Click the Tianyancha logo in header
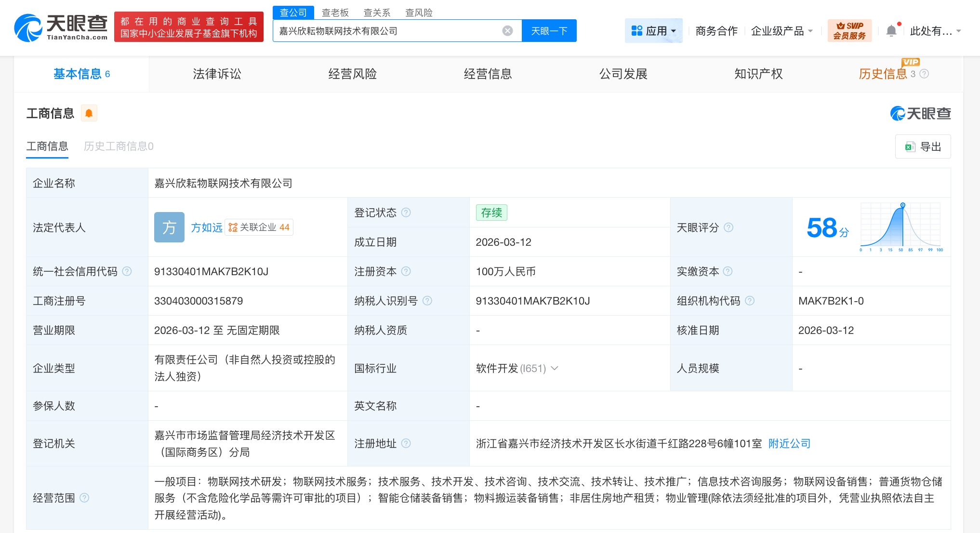The width and height of the screenshot is (980, 533). pyautogui.click(x=61, y=27)
